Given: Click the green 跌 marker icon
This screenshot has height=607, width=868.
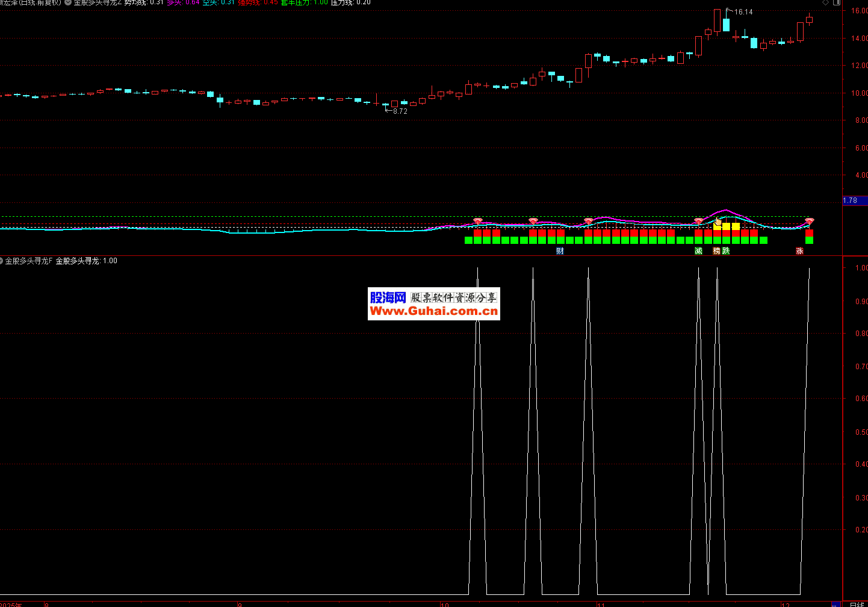Looking at the screenshot, I should (x=726, y=251).
